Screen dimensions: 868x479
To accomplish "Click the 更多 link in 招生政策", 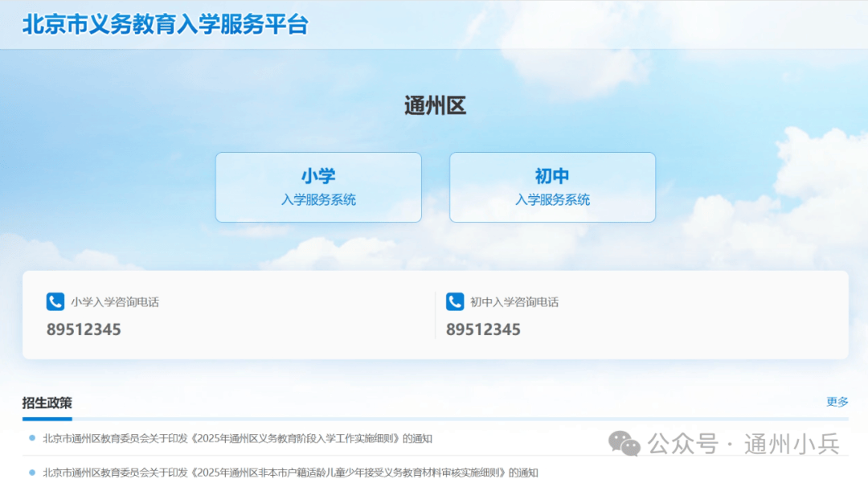I will pos(837,402).
